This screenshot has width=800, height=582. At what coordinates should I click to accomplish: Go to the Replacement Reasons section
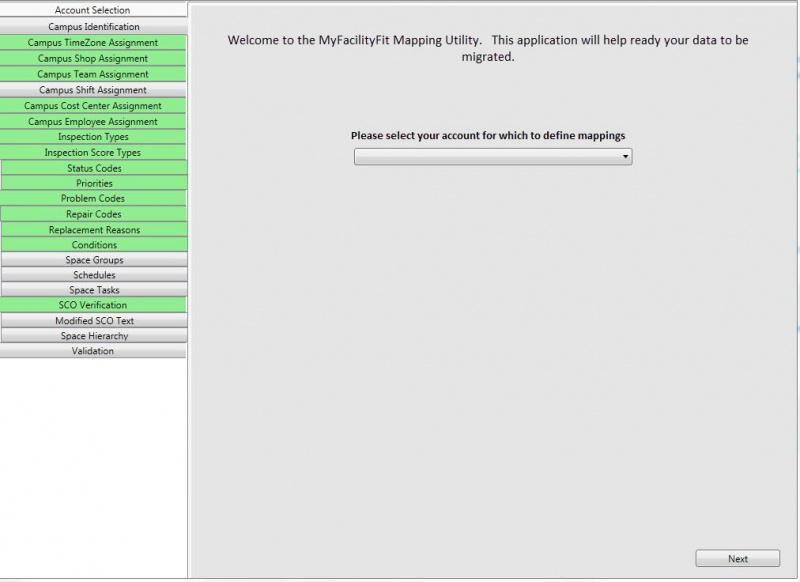coord(93,229)
